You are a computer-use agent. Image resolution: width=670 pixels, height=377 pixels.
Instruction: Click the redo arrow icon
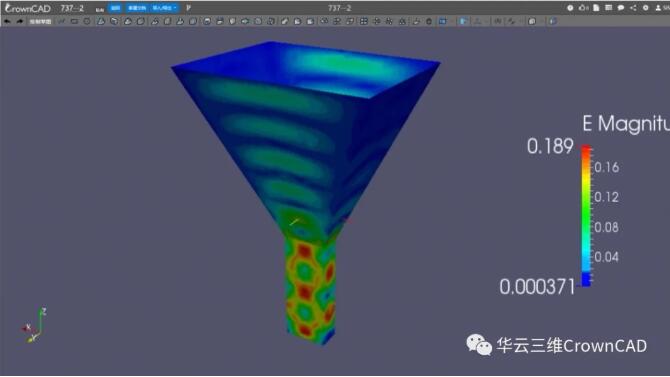pyautogui.click(x=20, y=21)
